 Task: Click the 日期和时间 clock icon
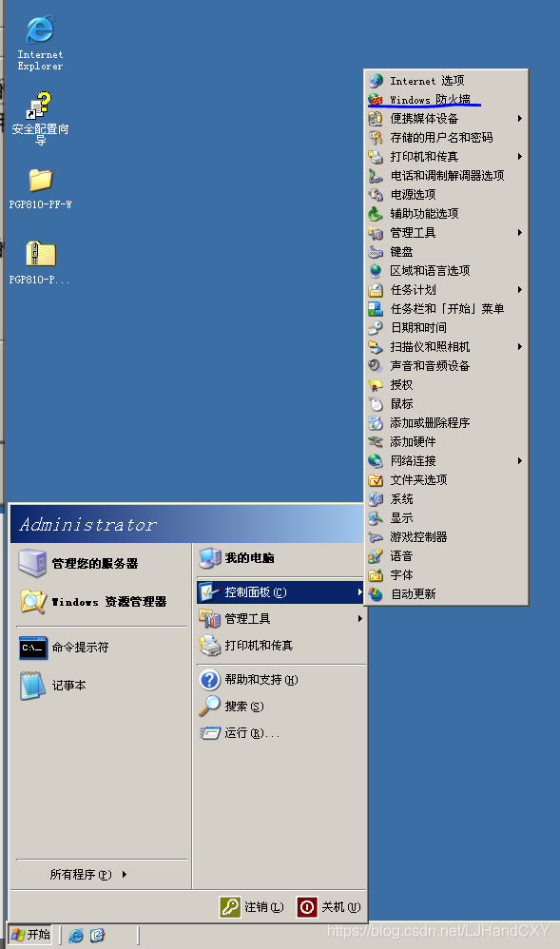376,327
